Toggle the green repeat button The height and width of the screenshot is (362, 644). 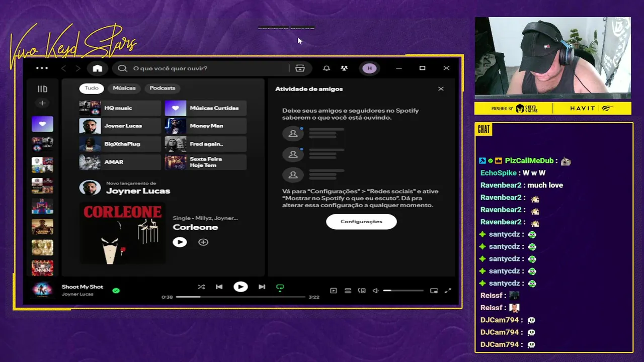coord(280,288)
